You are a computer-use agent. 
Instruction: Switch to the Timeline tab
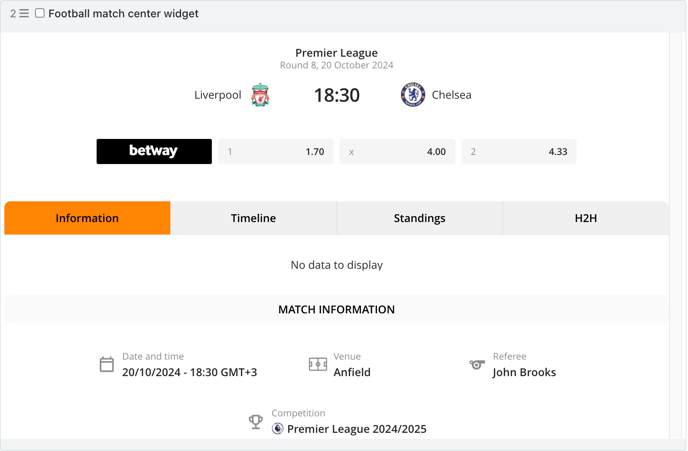(x=253, y=218)
